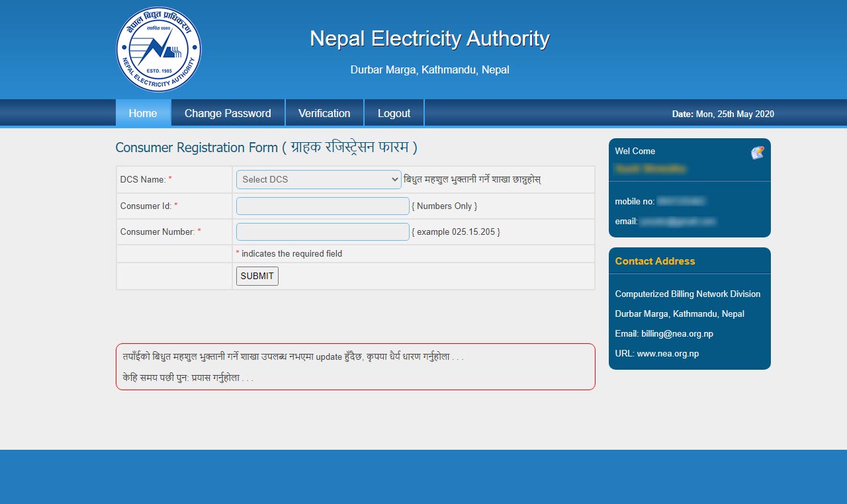The height and width of the screenshot is (504, 847).
Task: Click the Nepali notice mentioning update
Action: click(x=293, y=357)
